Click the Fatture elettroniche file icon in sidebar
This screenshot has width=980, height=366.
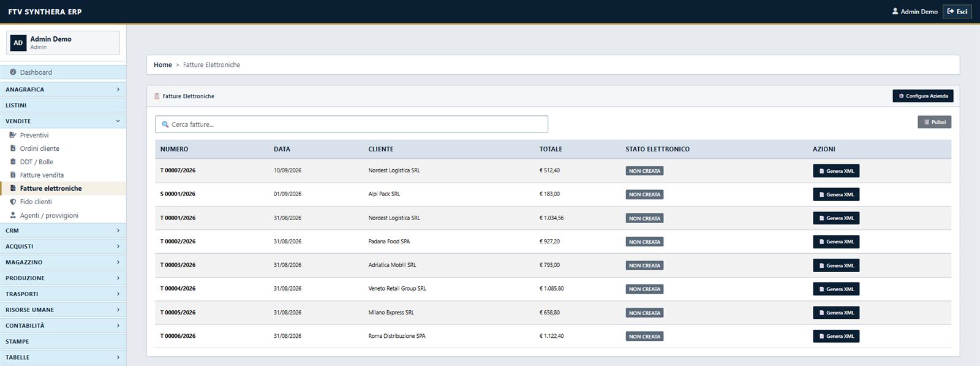[13, 188]
